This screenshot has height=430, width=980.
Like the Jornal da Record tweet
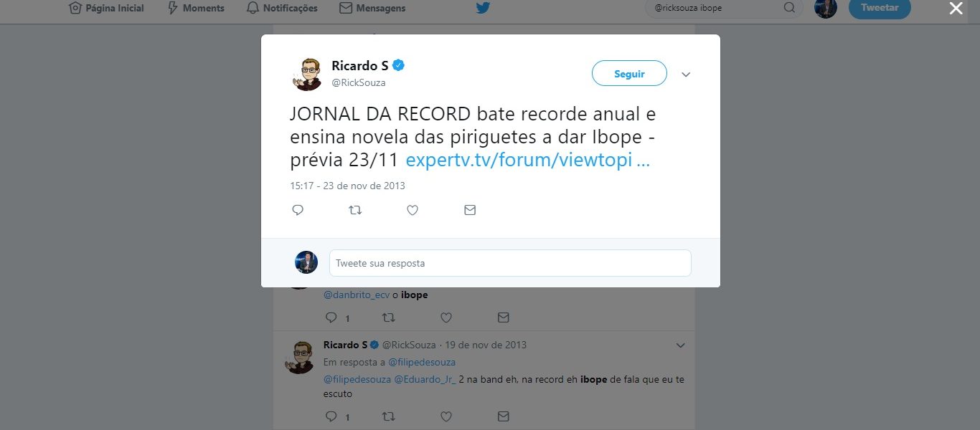[413, 210]
